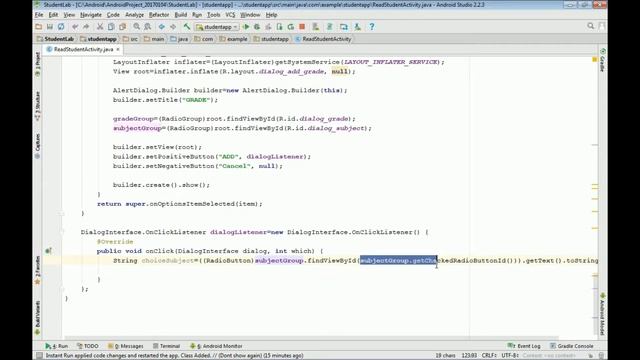Click the StudentLab breadcrumb
This screenshot has height=360, width=640.
click(x=56, y=39)
